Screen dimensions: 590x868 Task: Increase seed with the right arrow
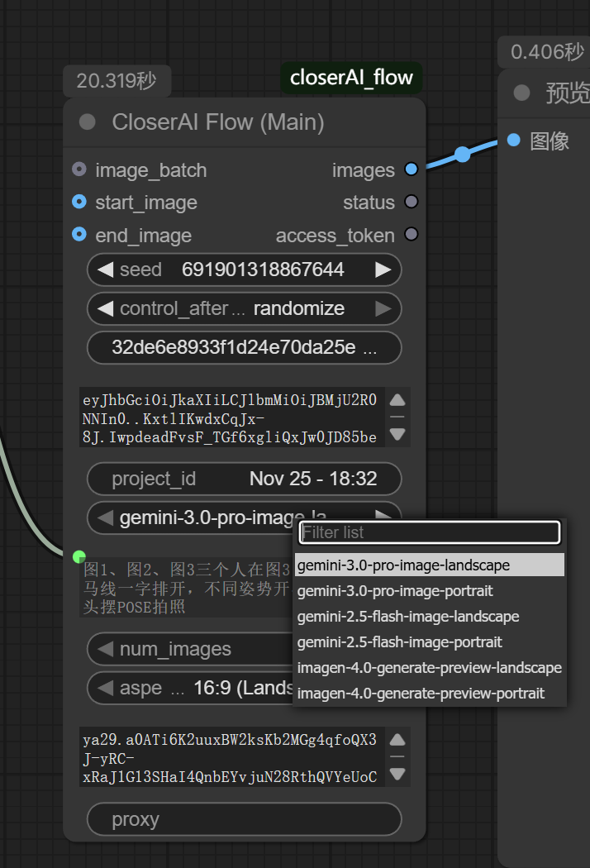383,269
